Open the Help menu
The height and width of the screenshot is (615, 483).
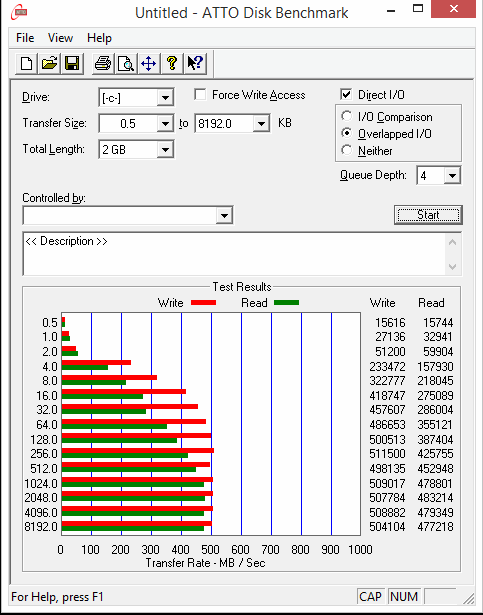pyautogui.click(x=99, y=38)
